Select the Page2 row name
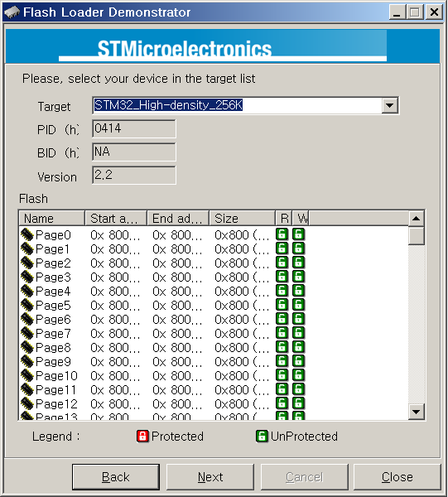448x497 pixels. 53,263
